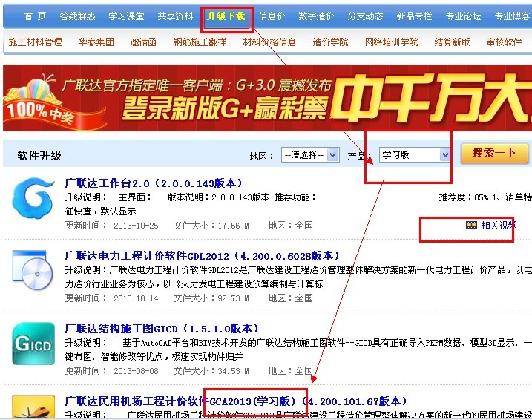The height and width of the screenshot is (420, 532).
Task: Click the G+3.0 lottery promotion banner
Action: [x=267, y=98]
